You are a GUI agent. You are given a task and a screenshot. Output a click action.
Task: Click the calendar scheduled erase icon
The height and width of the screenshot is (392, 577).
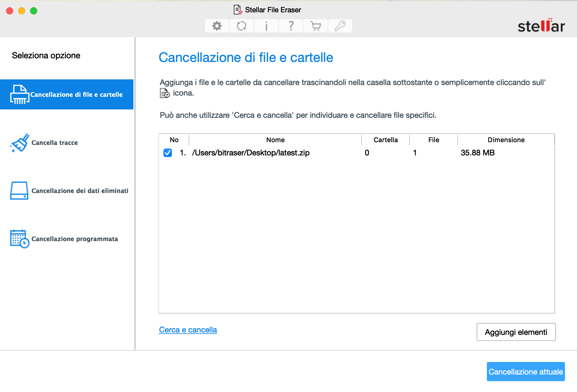click(x=20, y=239)
